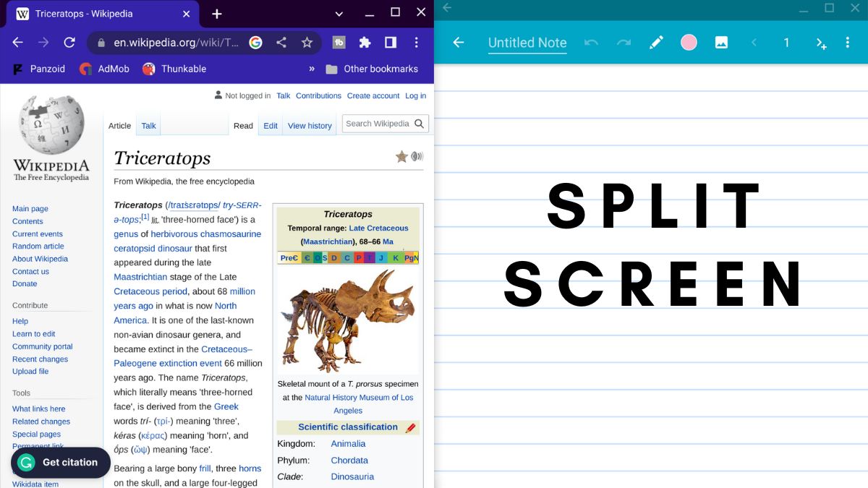The image size is (868, 488).
Task: Click the Google icon in address bar
Action: pos(255,43)
